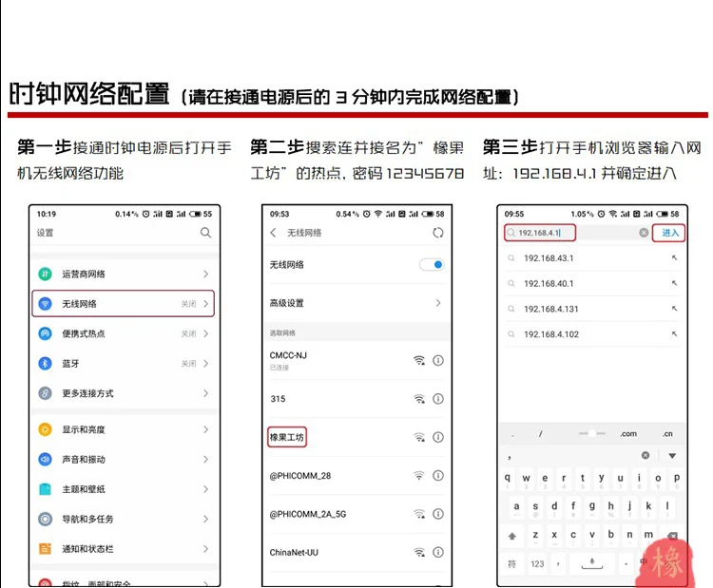
Task: Tap the 声音和振动 speaker icon
Action: click(x=45, y=460)
